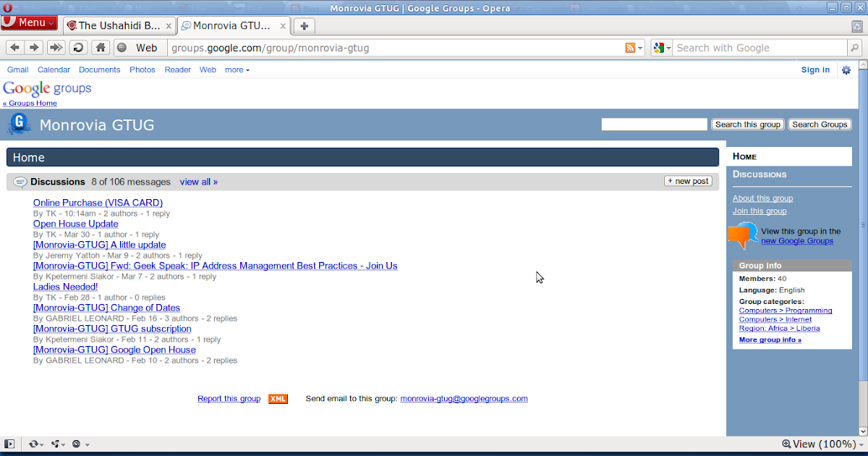Open '[Monrovia-GTUG] GTUG subscription' thread
The height and width of the screenshot is (456, 868).
click(112, 329)
